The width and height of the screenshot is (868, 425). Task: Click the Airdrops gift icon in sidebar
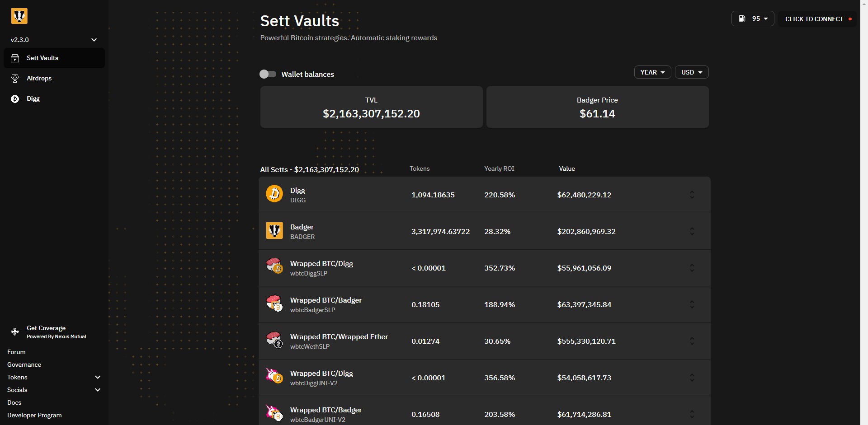click(14, 78)
